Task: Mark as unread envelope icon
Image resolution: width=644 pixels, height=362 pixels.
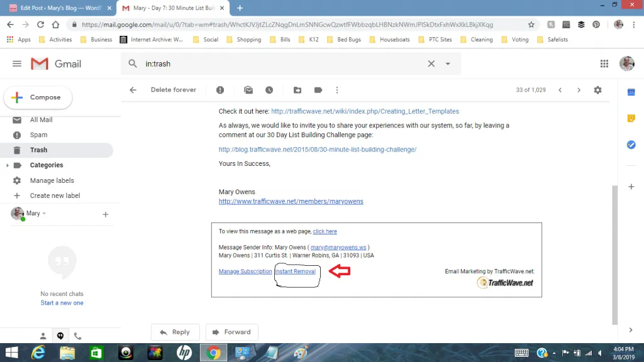Action: (x=248, y=90)
